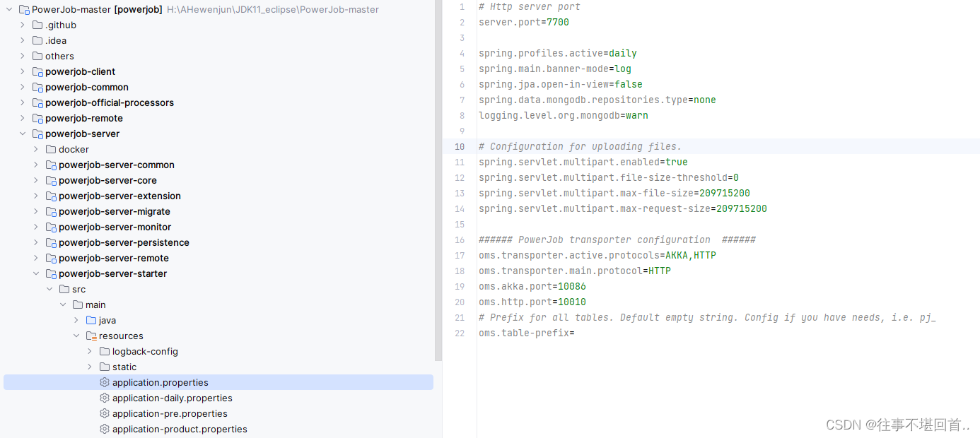Click the powerjob-client module folder icon
This screenshot has width=980, height=438.
[37, 71]
